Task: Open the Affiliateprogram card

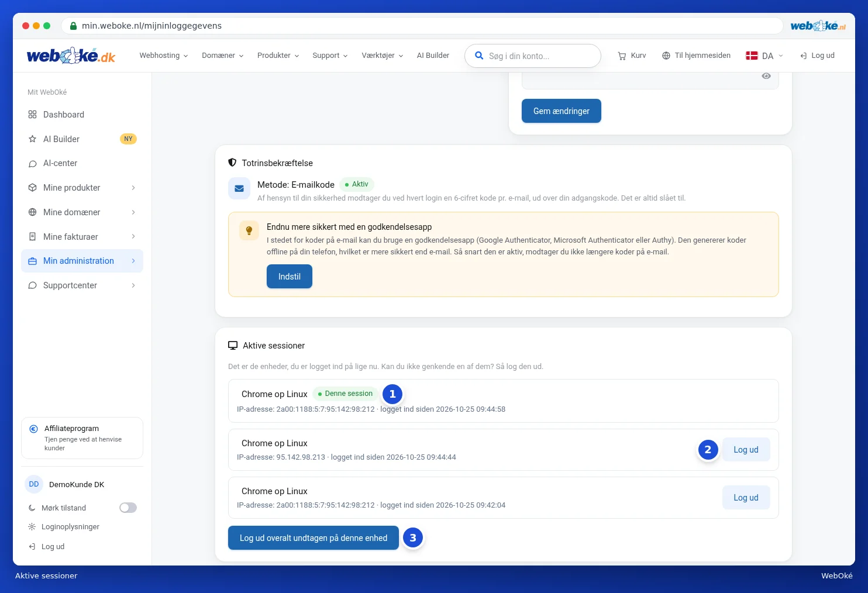Action: coord(82,438)
